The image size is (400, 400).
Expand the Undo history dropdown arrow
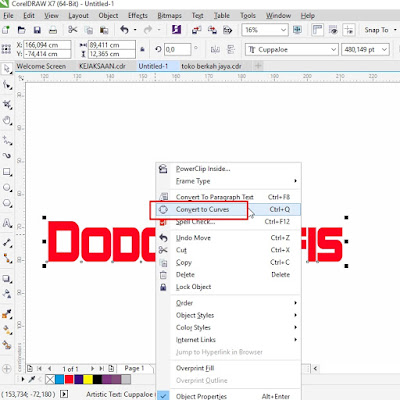click(x=135, y=30)
